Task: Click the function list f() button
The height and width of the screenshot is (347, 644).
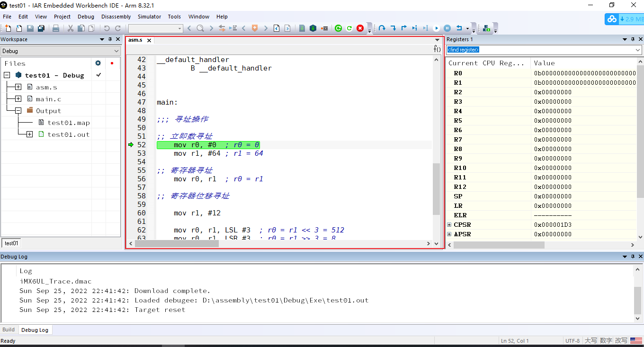Action: tap(436, 49)
